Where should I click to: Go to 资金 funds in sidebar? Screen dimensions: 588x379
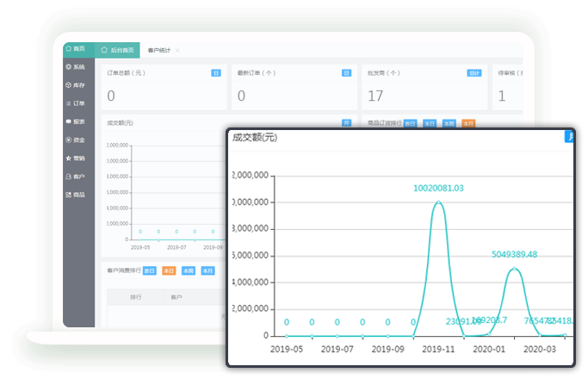tap(76, 140)
